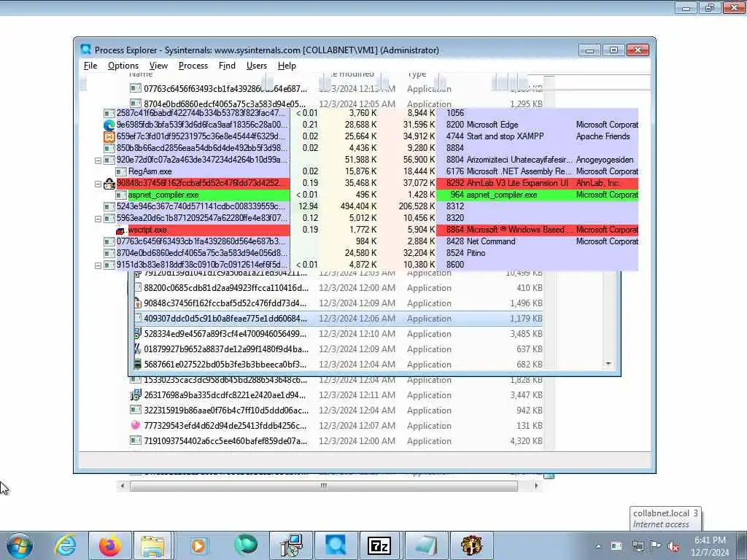This screenshot has height=560, width=747.
Task: Open the File menu
Action: [90, 66]
